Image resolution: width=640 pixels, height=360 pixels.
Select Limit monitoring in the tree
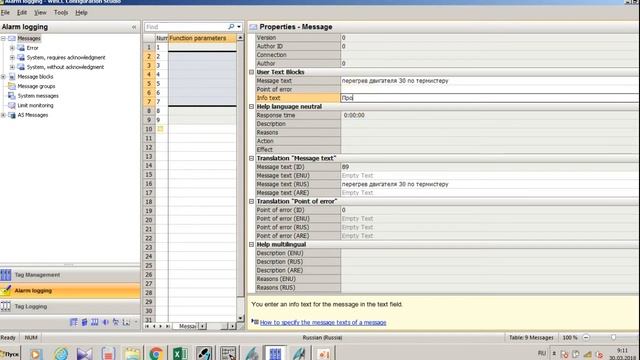tap(35, 105)
